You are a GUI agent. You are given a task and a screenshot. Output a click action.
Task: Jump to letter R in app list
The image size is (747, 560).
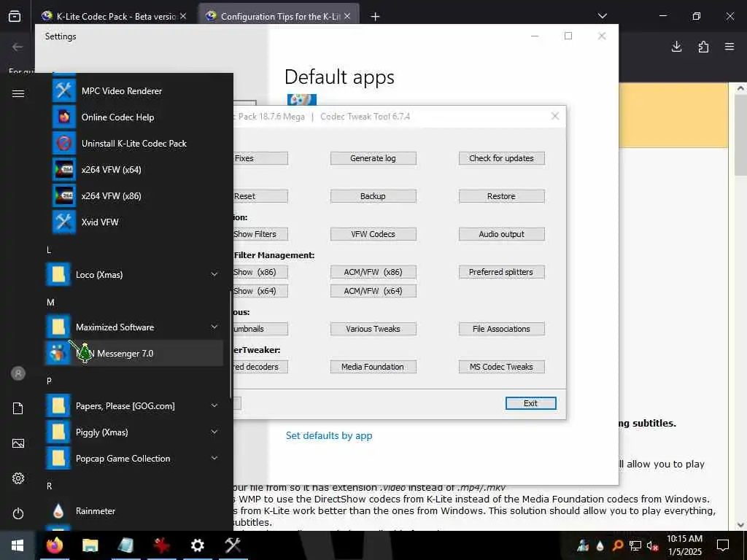(x=49, y=486)
